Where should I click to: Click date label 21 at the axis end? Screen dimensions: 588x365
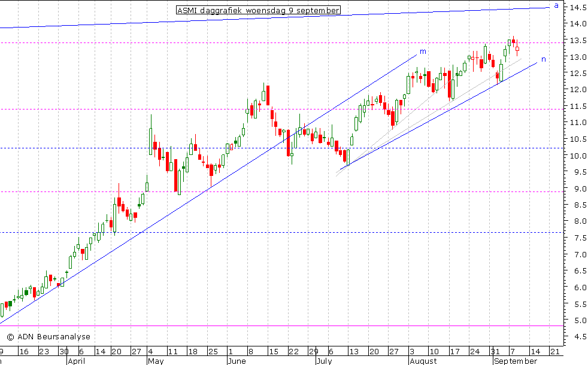point(555,351)
